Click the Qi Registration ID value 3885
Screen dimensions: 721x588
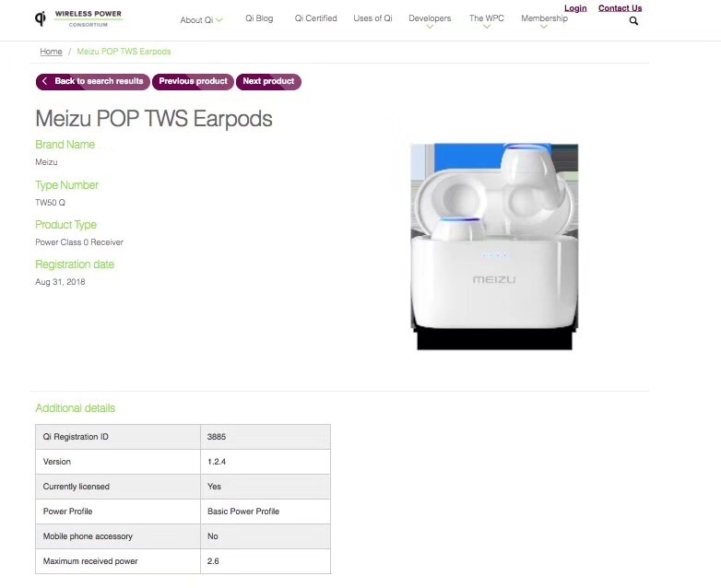coord(217,437)
